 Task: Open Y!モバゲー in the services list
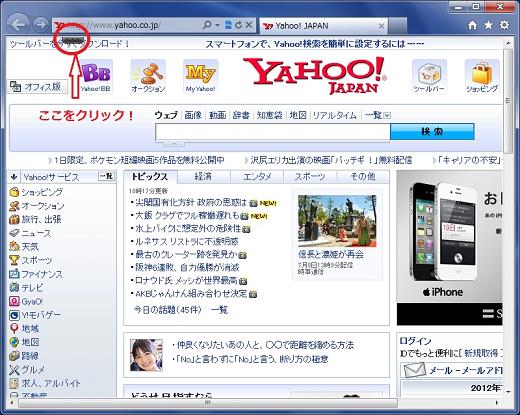click(41, 315)
